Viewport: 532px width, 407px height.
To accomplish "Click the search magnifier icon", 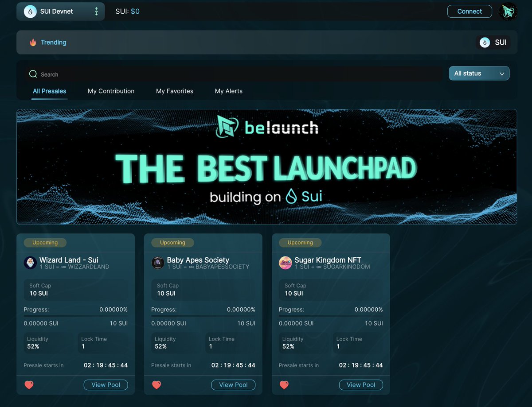I will [33, 74].
